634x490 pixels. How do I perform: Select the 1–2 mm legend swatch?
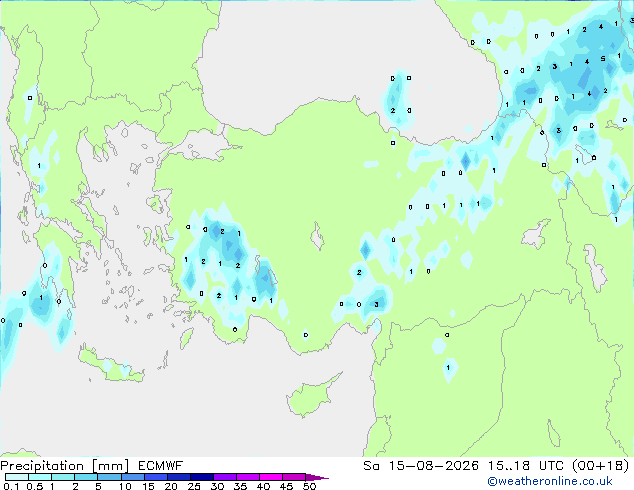63,477
